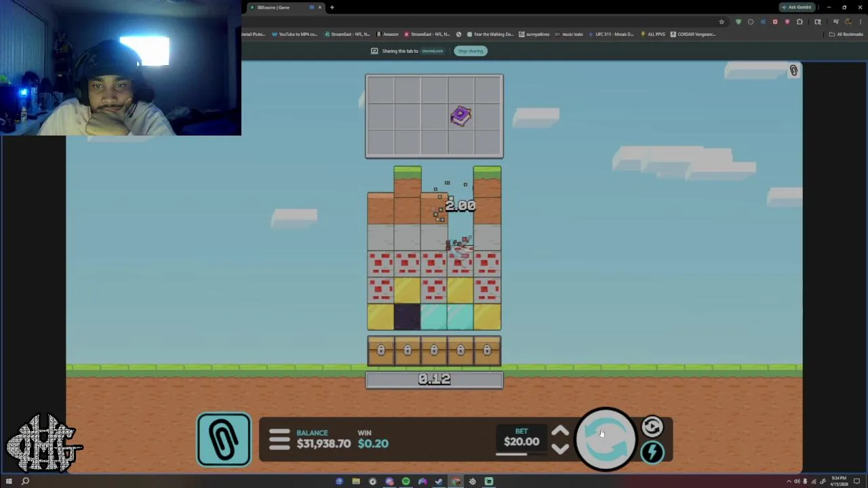Click the middle locked chest
The image size is (868, 488).
point(434,350)
